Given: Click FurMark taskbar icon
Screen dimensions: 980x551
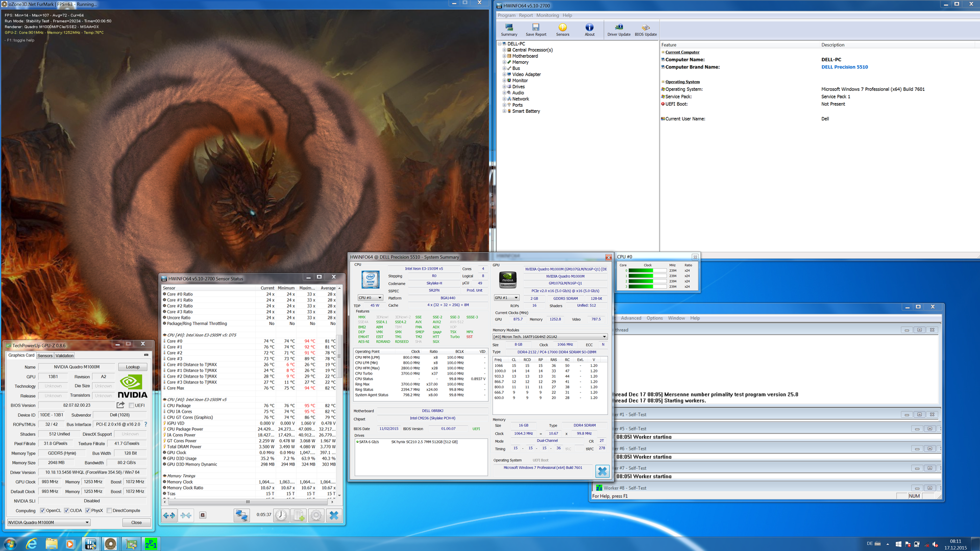Looking at the screenshot, I should tap(110, 544).
